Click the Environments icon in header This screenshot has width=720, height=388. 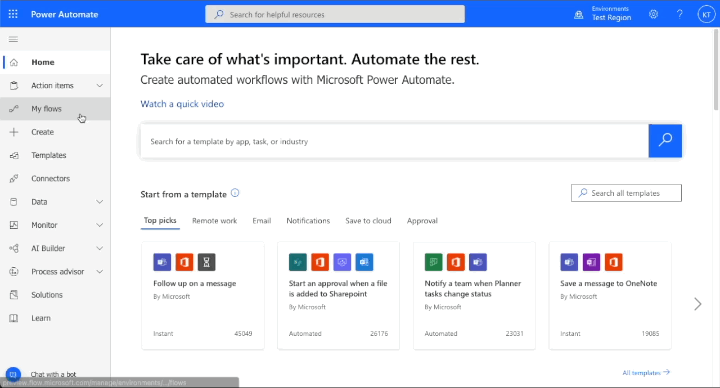coord(579,15)
